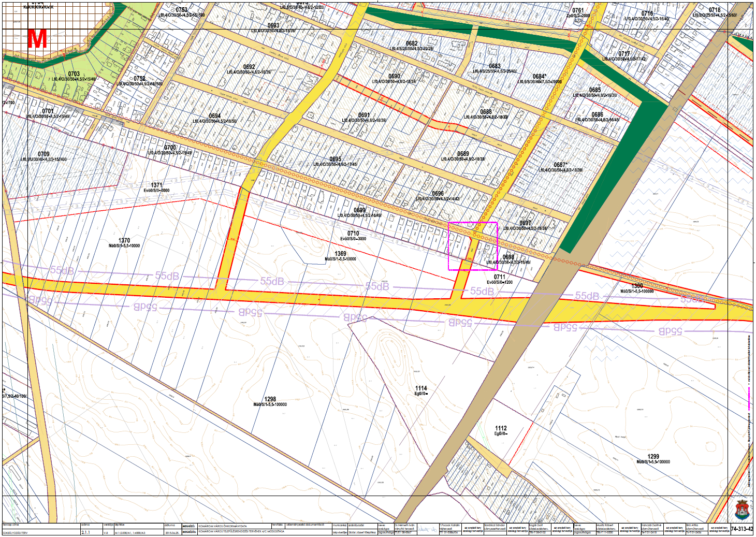The height and width of the screenshot is (537, 756).
Task: Click zone number 0696
Action: 438,193
